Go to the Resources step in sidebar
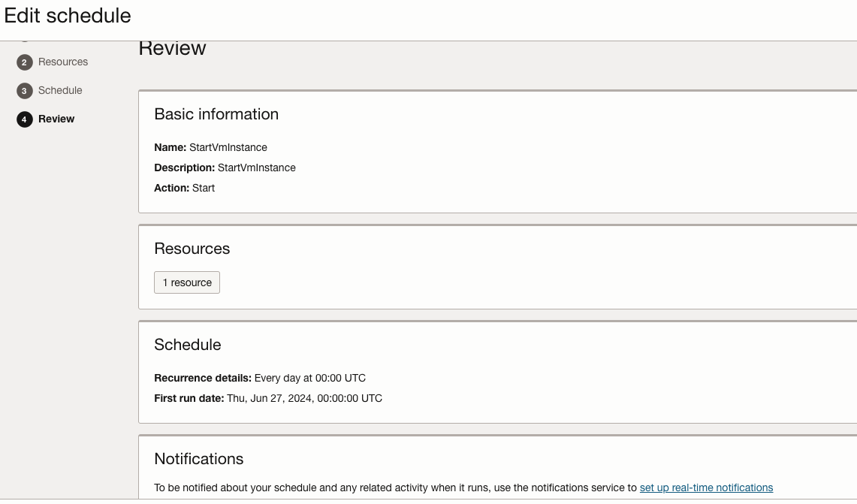Image resolution: width=857 pixels, height=504 pixels. (63, 62)
